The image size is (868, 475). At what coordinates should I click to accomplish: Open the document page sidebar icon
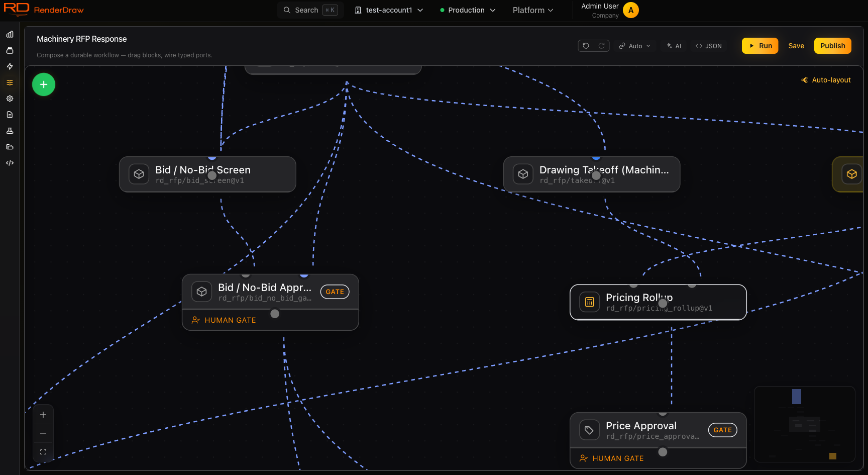coord(10,115)
